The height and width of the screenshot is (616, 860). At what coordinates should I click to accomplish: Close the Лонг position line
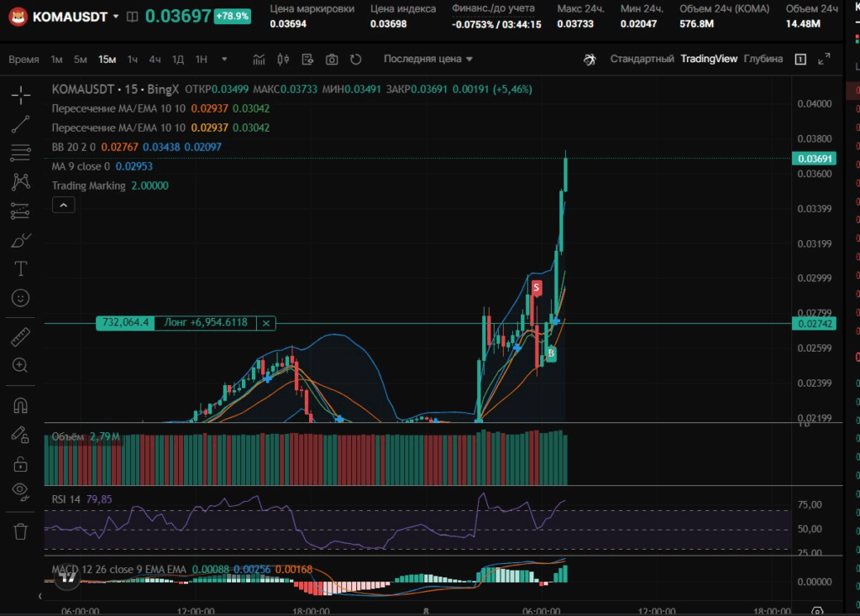pyautogui.click(x=266, y=322)
